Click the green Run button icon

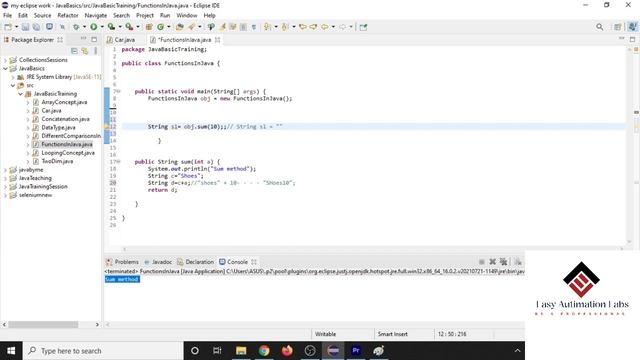pos(93,27)
